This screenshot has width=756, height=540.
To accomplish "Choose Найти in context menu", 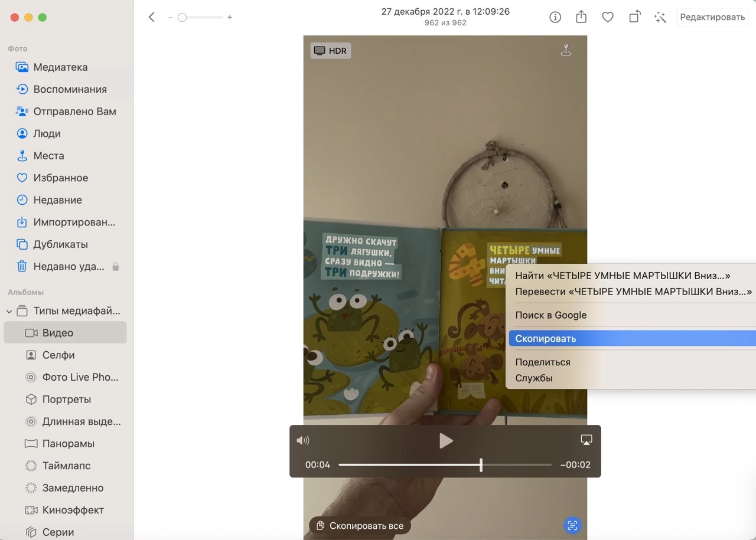I will click(632, 276).
